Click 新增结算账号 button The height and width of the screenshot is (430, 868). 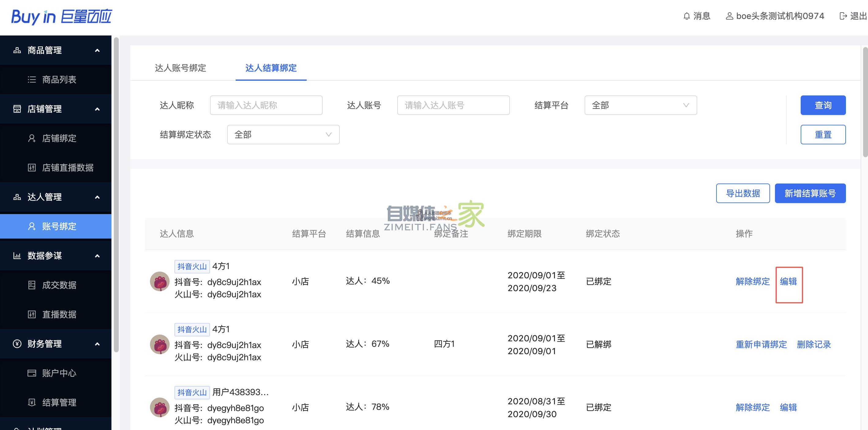[810, 193]
